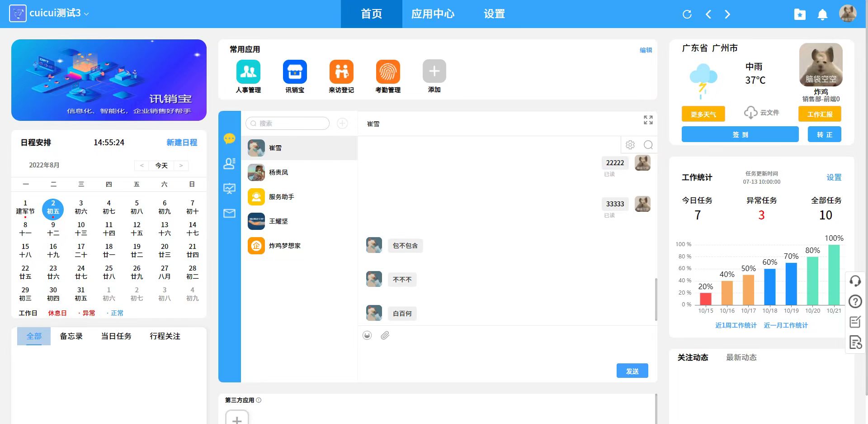868x424 pixels.
Task: Open the 服务助手 conversation
Action: [x=299, y=197]
